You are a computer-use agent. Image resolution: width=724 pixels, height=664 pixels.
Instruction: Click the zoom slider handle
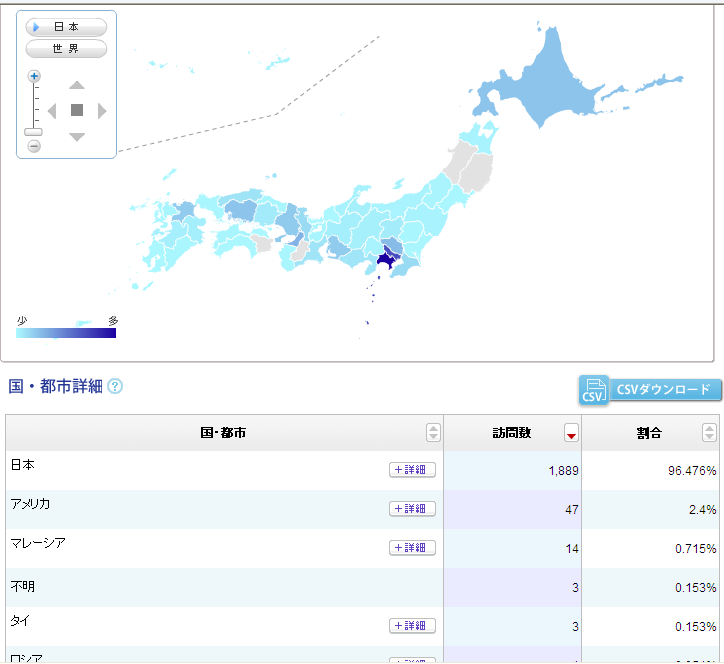(x=34, y=132)
